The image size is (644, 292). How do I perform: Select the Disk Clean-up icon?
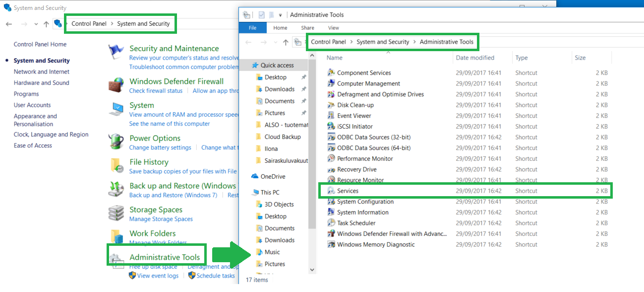[331, 105]
